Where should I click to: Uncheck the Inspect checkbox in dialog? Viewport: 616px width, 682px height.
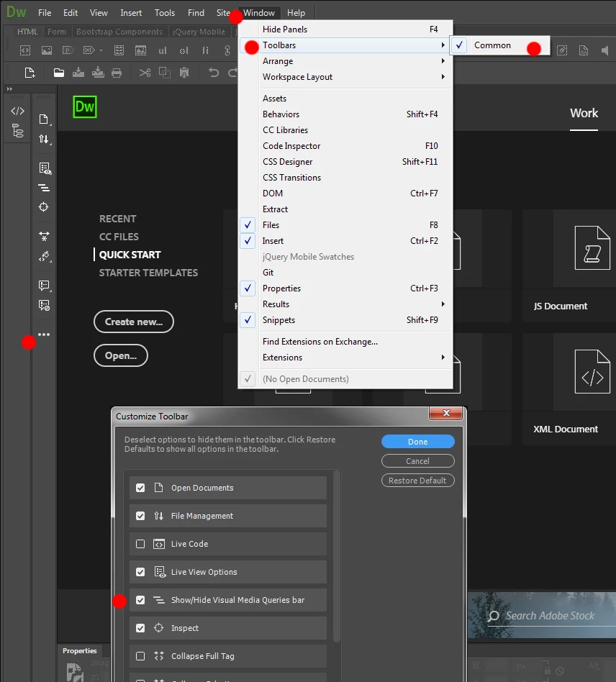click(140, 628)
